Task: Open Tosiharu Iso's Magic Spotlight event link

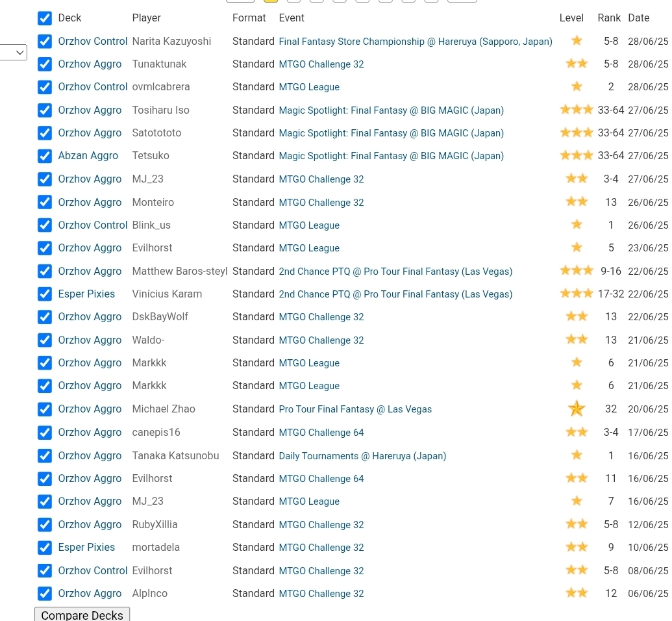Action: pyautogui.click(x=392, y=110)
